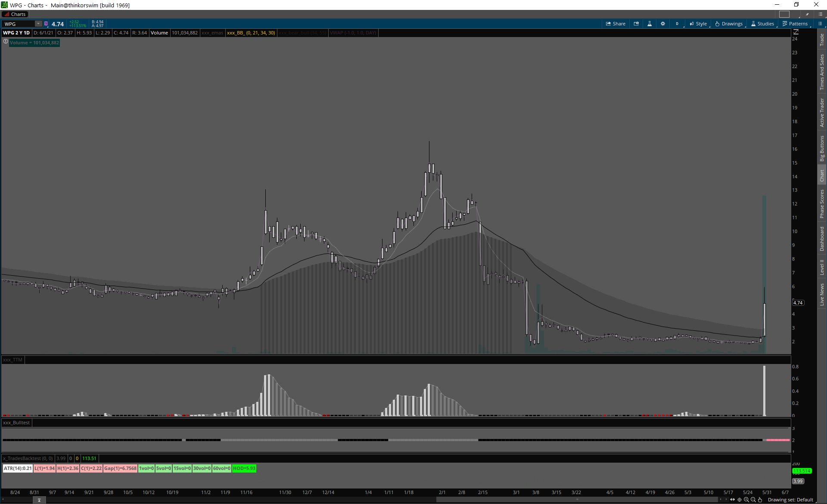Select the crosshair pan icon
The height and width of the screenshot is (504, 827).
click(740, 500)
